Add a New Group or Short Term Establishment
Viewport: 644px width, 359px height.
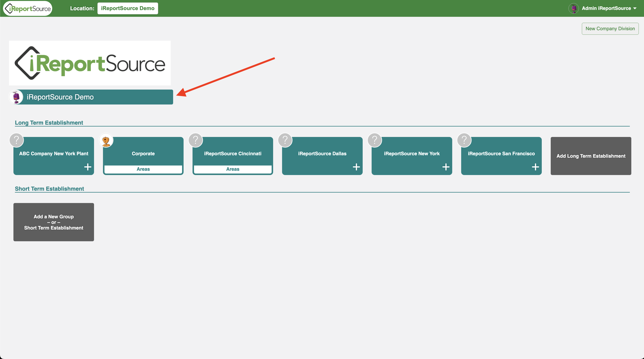click(54, 222)
